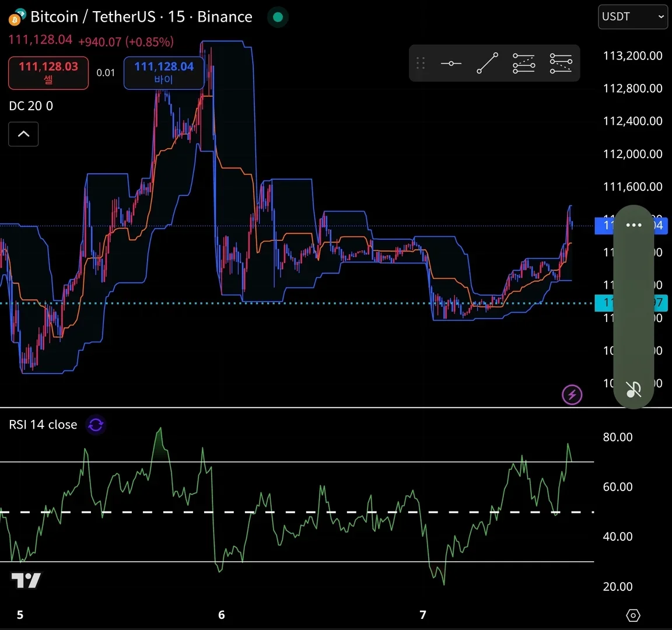Choose the last fib channel tool icon
The height and width of the screenshot is (630, 672).
coord(561,63)
